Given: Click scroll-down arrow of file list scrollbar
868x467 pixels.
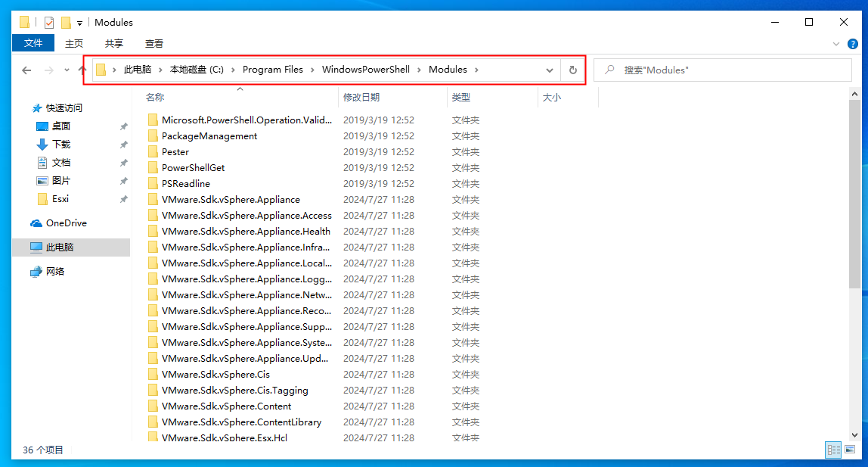Looking at the screenshot, I should point(854,435).
